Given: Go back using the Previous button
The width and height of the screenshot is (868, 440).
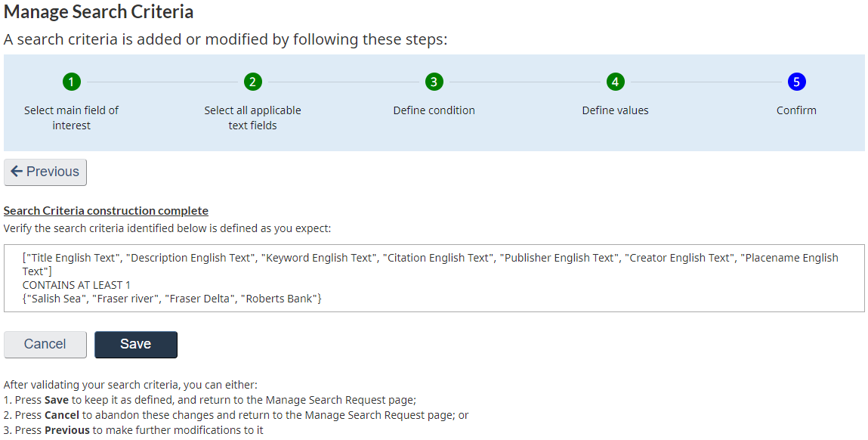Looking at the screenshot, I should tap(45, 172).
